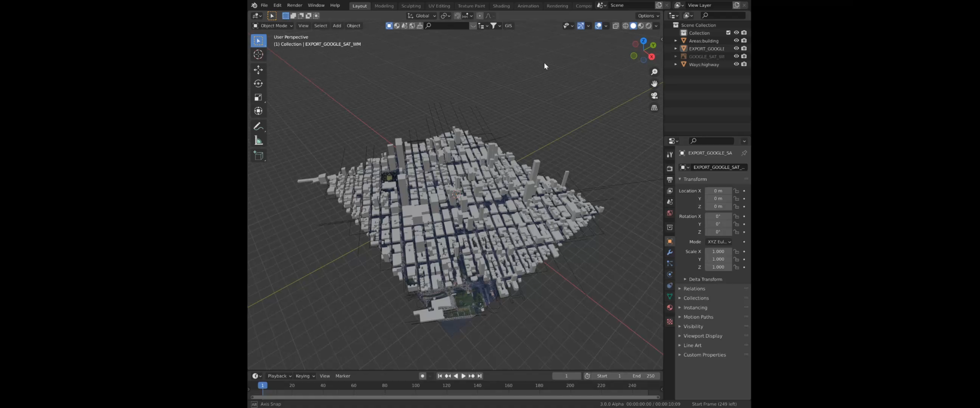This screenshot has height=408, width=980.
Task: Expand the Delta Transform section
Action: (705, 279)
